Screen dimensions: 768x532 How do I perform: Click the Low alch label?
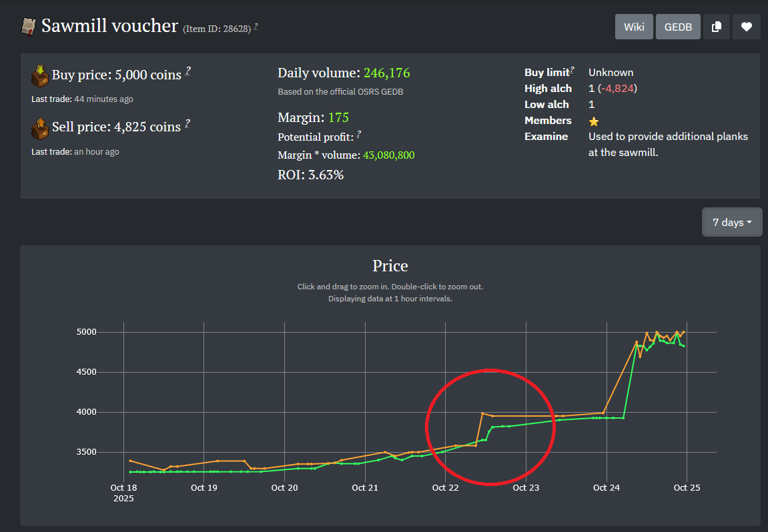pyautogui.click(x=546, y=104)
